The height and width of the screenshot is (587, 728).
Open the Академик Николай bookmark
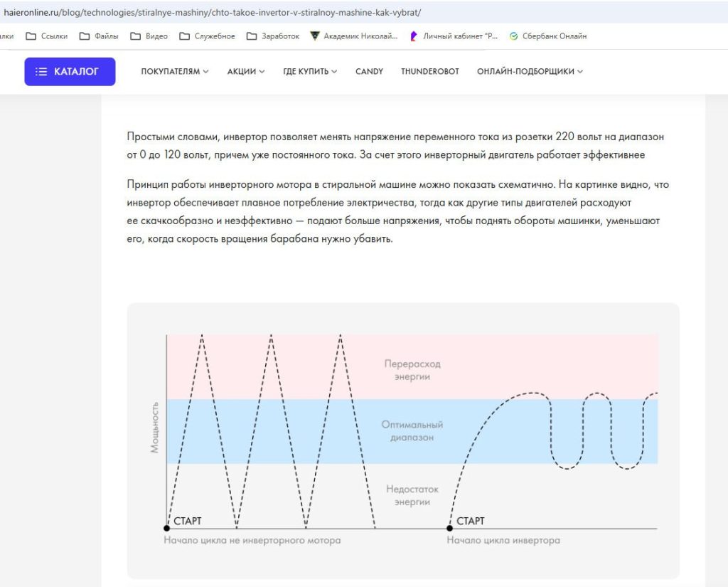click(x=354, y=36)
